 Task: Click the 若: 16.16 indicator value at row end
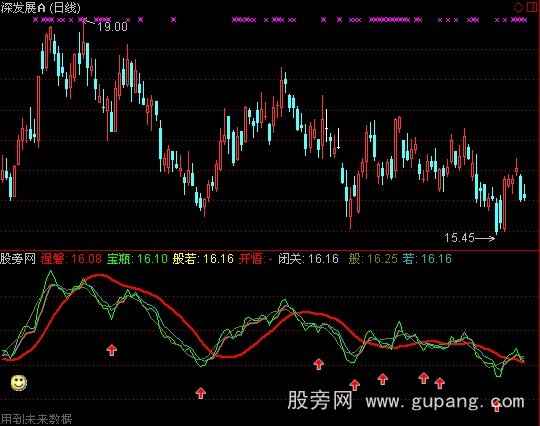427,259
